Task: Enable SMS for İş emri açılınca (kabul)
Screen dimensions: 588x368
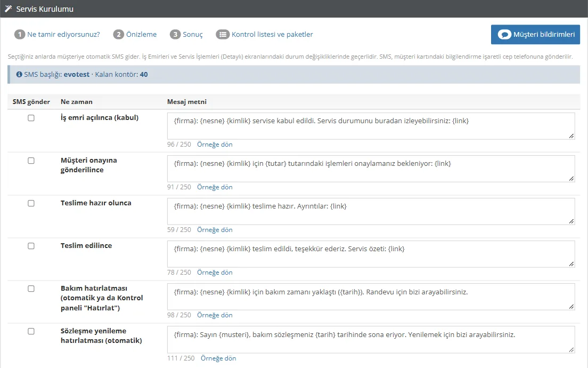Action: click(x=31, y=118)
